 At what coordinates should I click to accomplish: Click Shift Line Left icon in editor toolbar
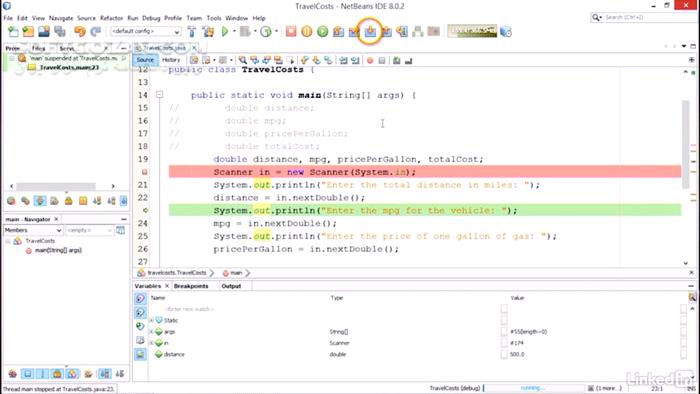[343, 60]
